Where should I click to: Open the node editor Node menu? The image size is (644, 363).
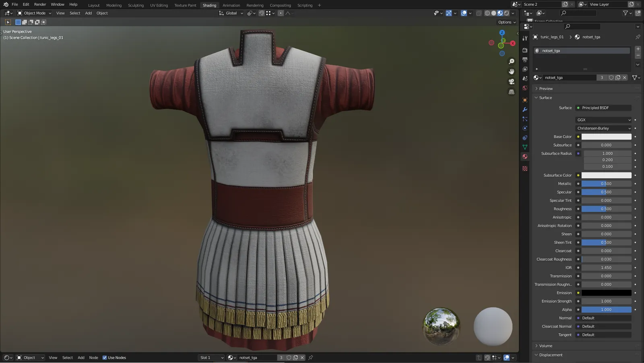click(x=93, y=358)
